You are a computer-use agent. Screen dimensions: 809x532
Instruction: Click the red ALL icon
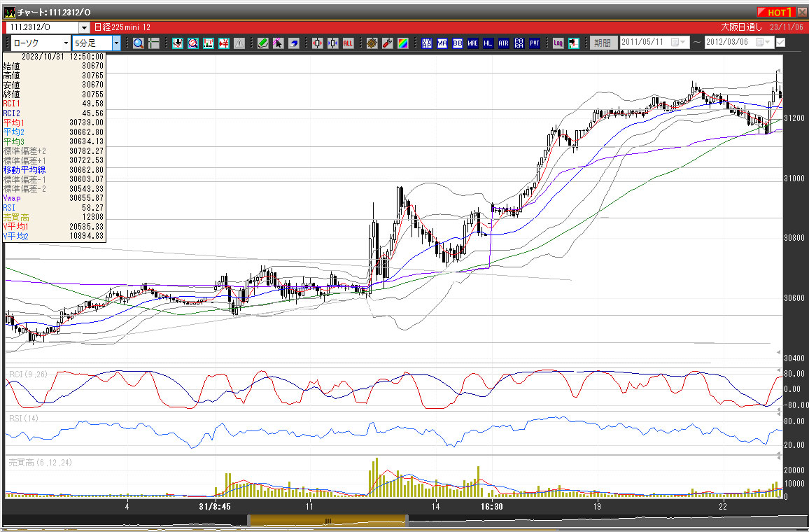click(x=349, y=43)
